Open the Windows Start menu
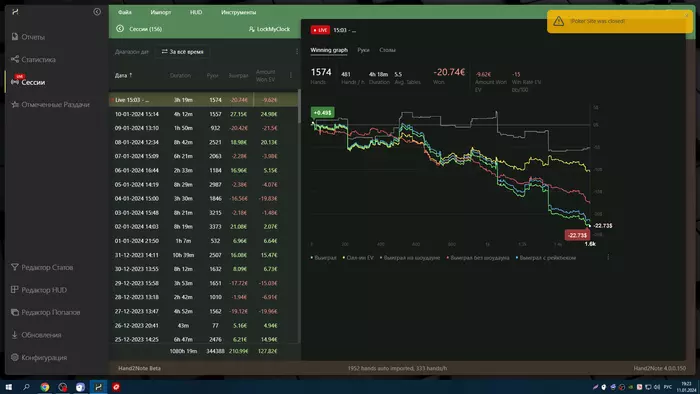 coord(8,387)
